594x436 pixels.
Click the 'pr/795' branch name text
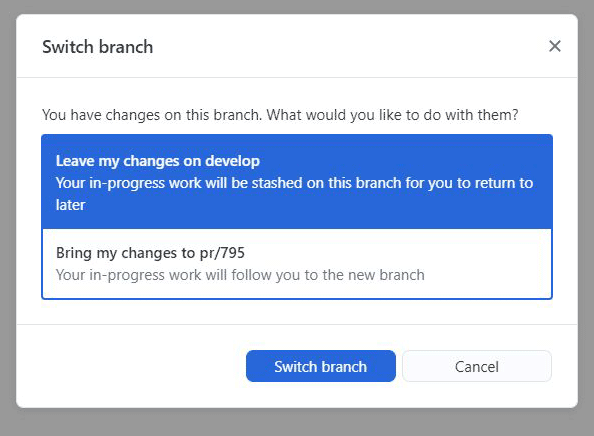(222, 253)
